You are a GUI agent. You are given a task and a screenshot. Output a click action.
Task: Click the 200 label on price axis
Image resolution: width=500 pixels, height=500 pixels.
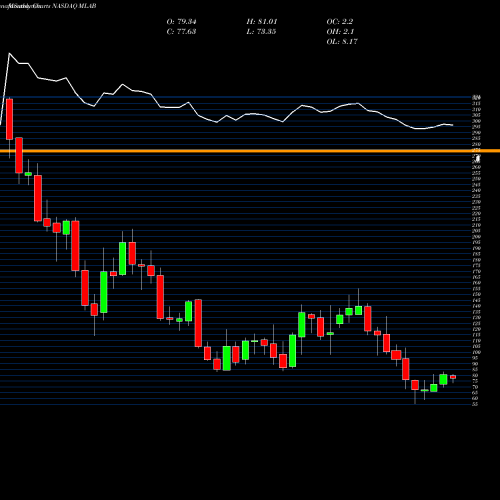(476, 237)
